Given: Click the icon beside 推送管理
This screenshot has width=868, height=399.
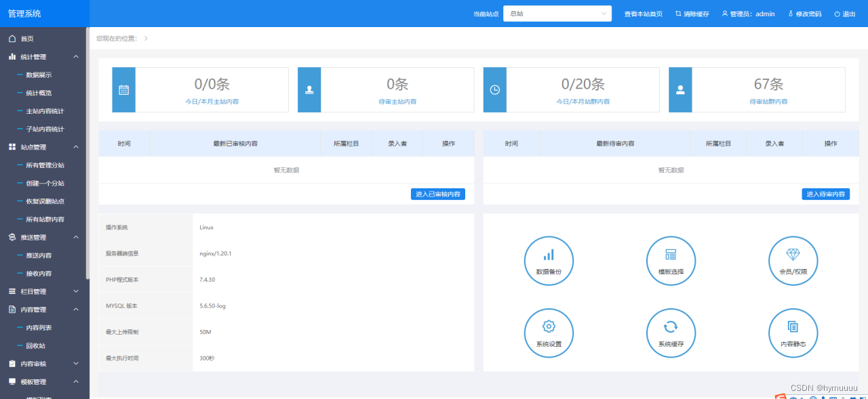Looking at the screenshot, I should 12,237.
